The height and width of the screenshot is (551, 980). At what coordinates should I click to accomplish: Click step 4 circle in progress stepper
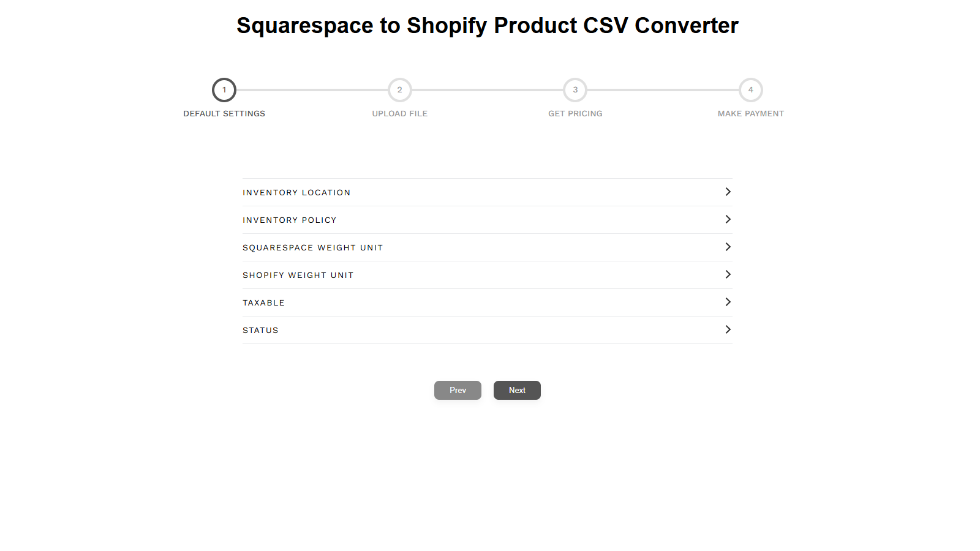click(x=751, y=90)
